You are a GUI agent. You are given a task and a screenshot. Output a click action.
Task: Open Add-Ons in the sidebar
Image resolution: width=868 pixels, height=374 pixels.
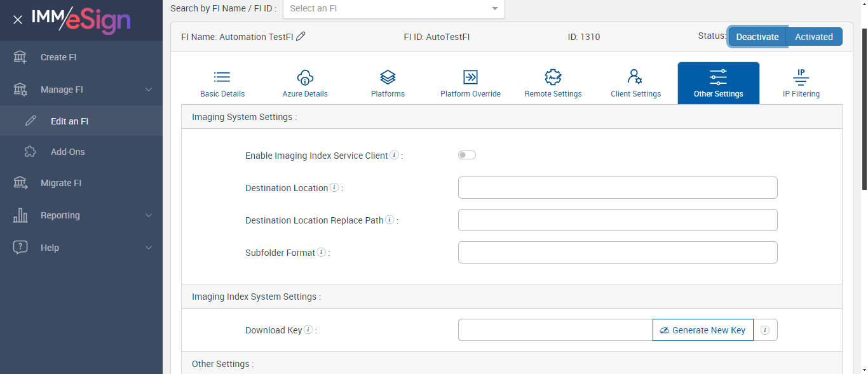(67, 152)
